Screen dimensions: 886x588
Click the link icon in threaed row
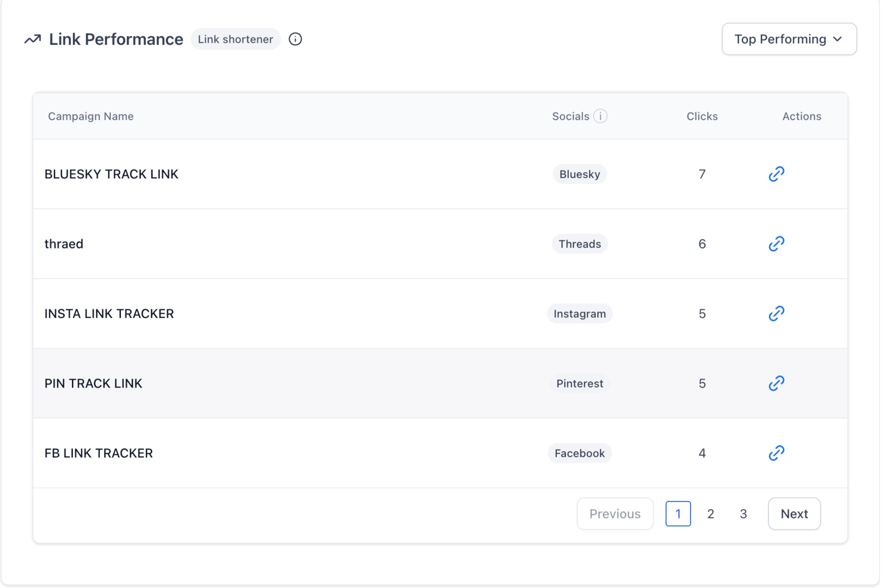[776, 244]
